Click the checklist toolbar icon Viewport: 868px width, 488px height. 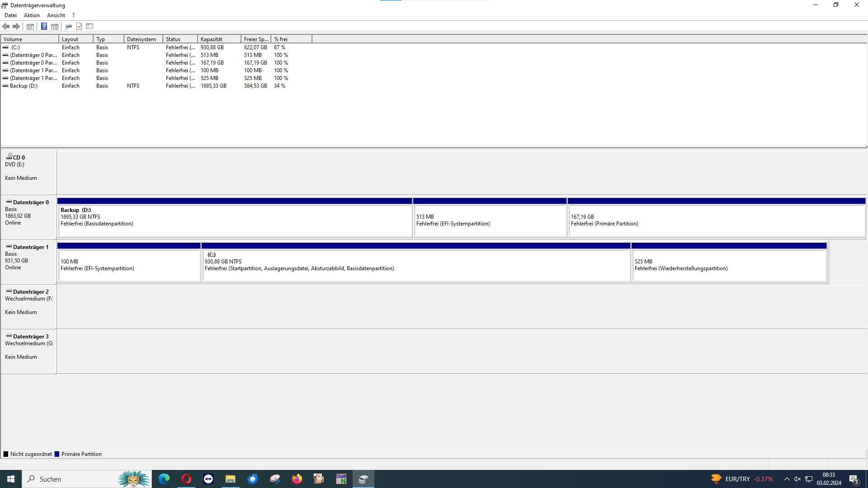[x=90, y=26]
